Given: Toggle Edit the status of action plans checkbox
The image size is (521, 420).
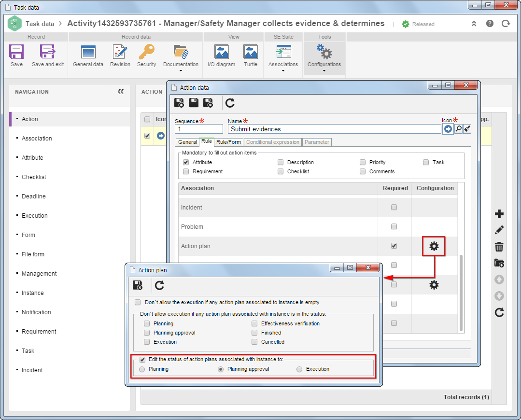Looking at the screenshot, I should pyautogui.click(x=142, y=360).
